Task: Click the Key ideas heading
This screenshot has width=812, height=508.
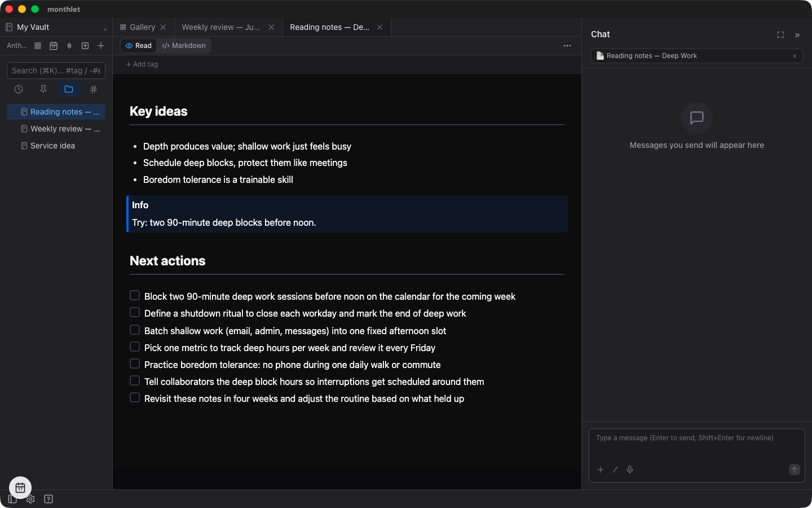Action: point(158,111)
